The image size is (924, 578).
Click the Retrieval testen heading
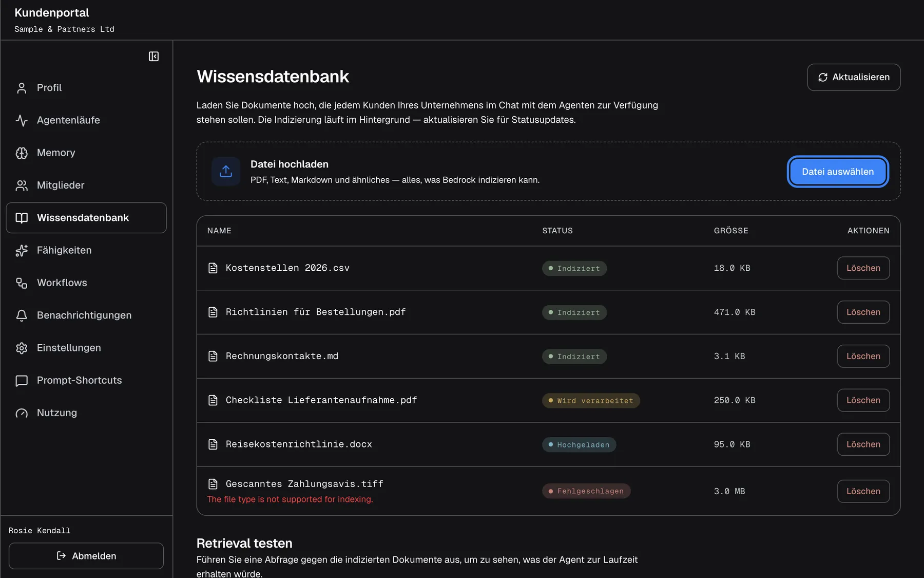[244, 543]
